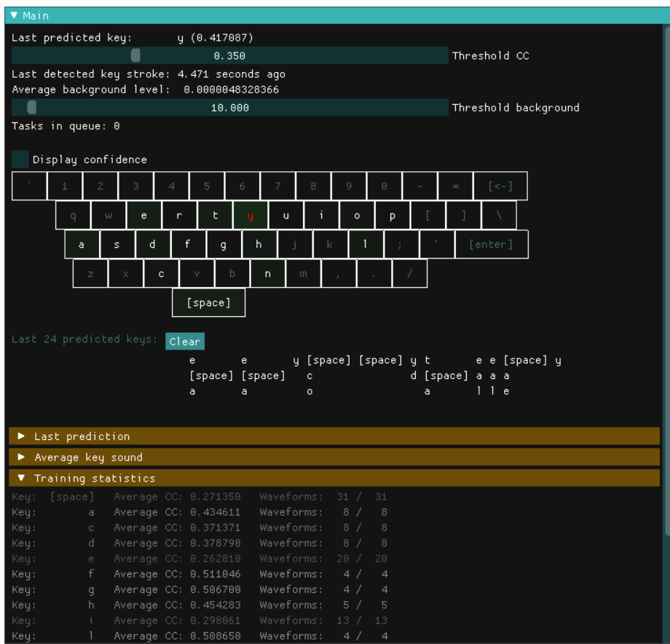Collapse the Main window header triangle
Viewport: 670px width, 644px height.
click(x=15, y=15)
